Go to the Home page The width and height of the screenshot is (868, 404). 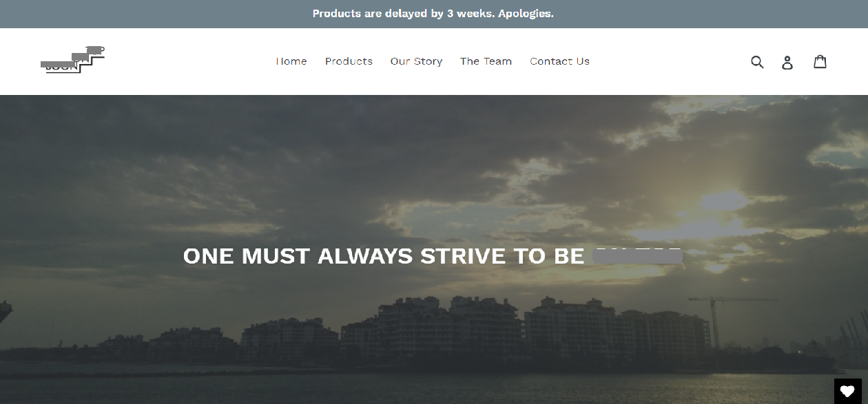tap(291, 61)
